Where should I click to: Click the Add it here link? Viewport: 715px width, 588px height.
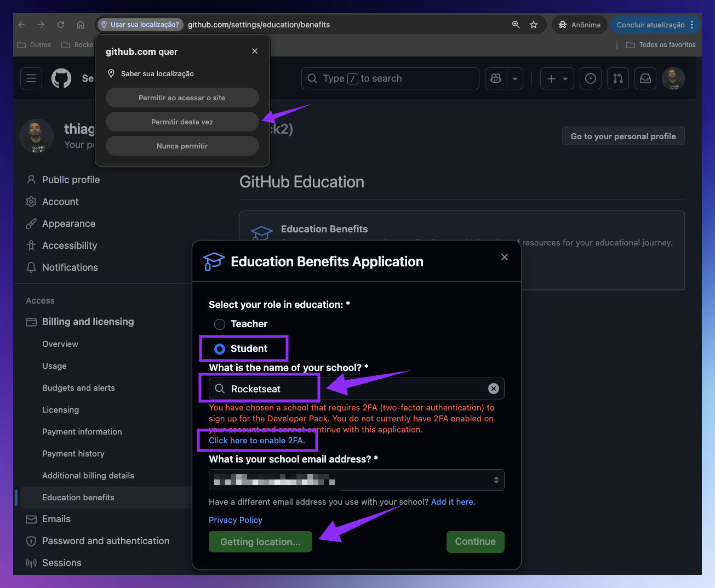(453, 502)
